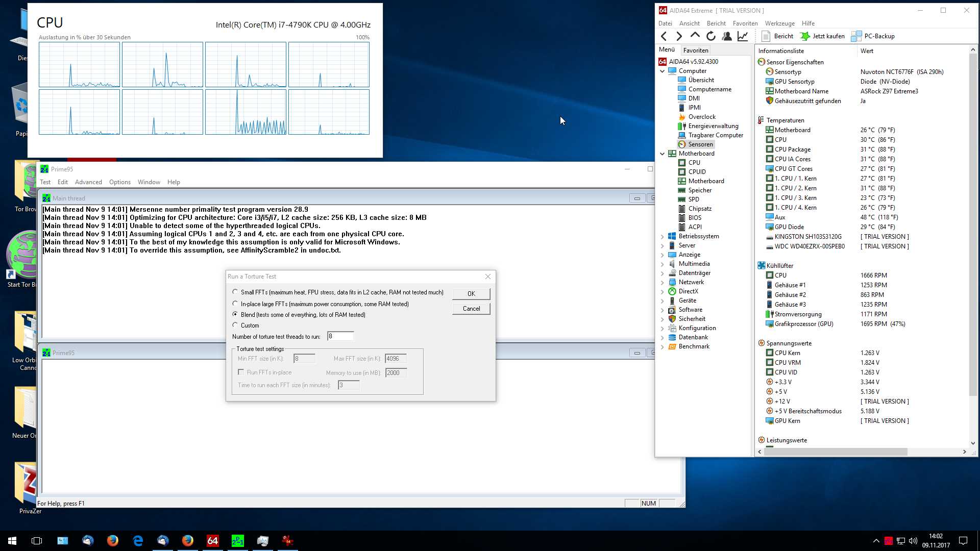The height and width of the screenshot is (551, 980).
Task: Click the torture test threads number field
Action: tap(340, 336)
